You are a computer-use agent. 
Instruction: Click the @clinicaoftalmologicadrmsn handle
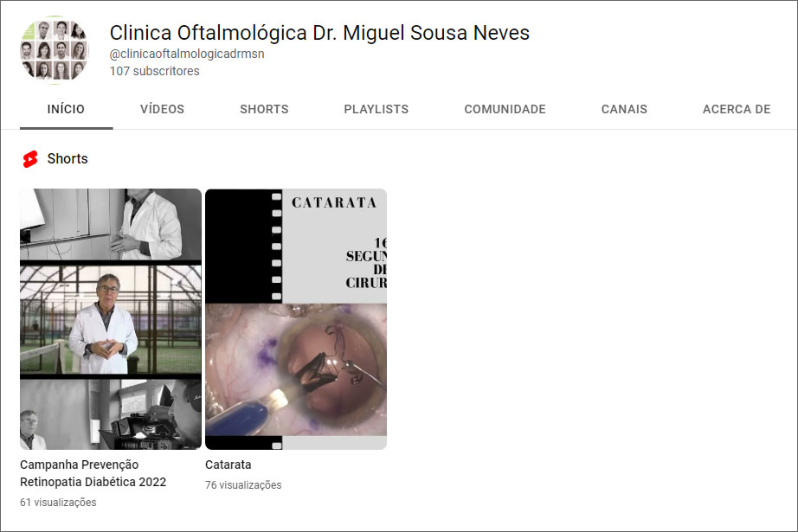(187, 54)
